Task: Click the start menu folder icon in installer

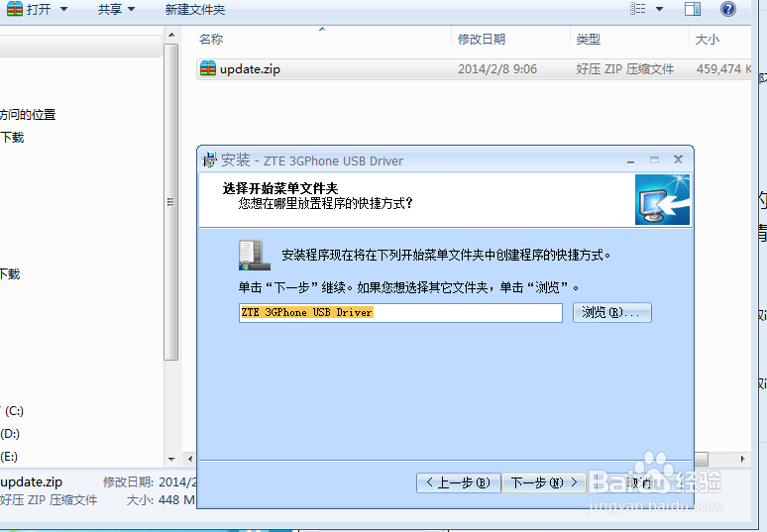Action: point(255,256)
